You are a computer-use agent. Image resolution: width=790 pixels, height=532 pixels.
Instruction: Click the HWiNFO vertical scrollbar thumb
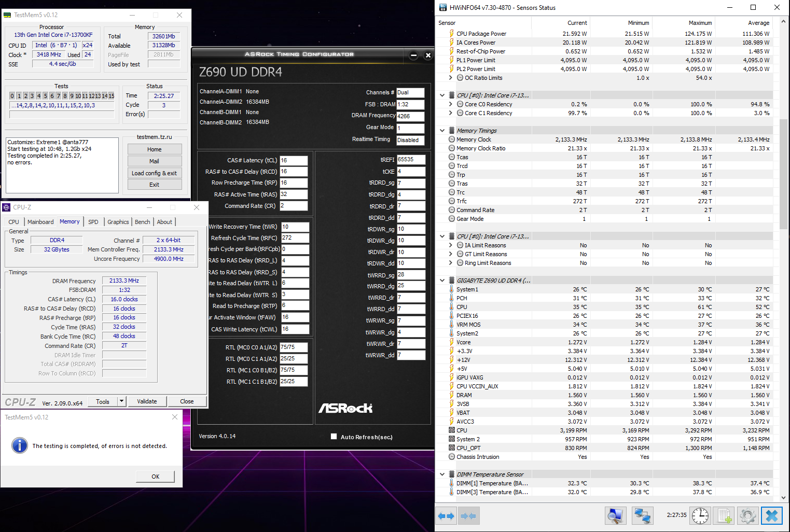click(x=784, y=174)
